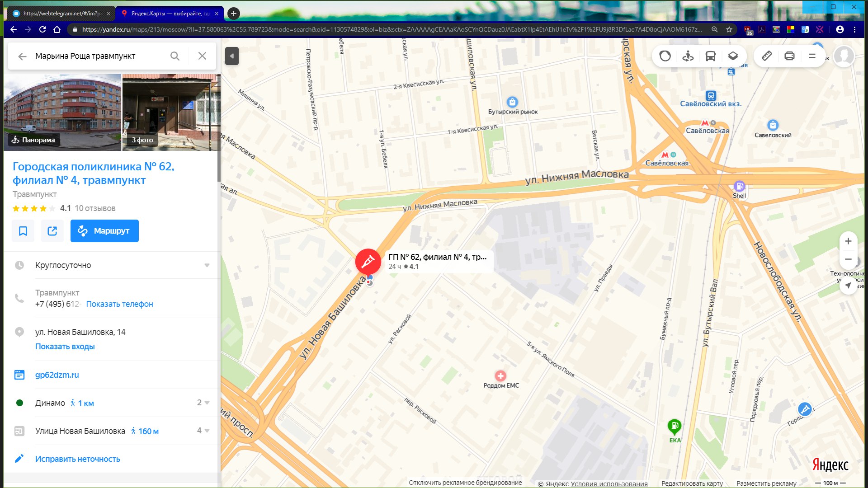The height and width of the screenshot is (488, 868).
Task: Zoom in the map with plus
Action: click(848, 241)
